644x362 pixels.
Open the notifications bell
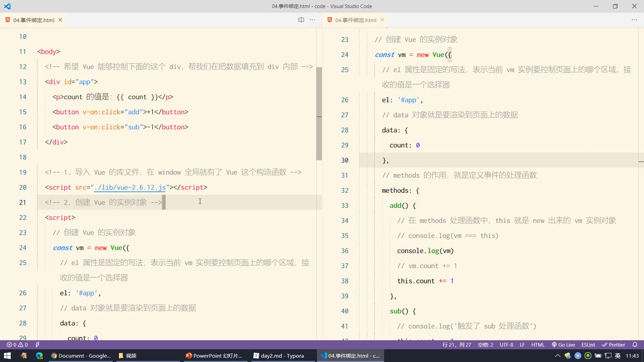pyautogui.click(x=635, y=345)
